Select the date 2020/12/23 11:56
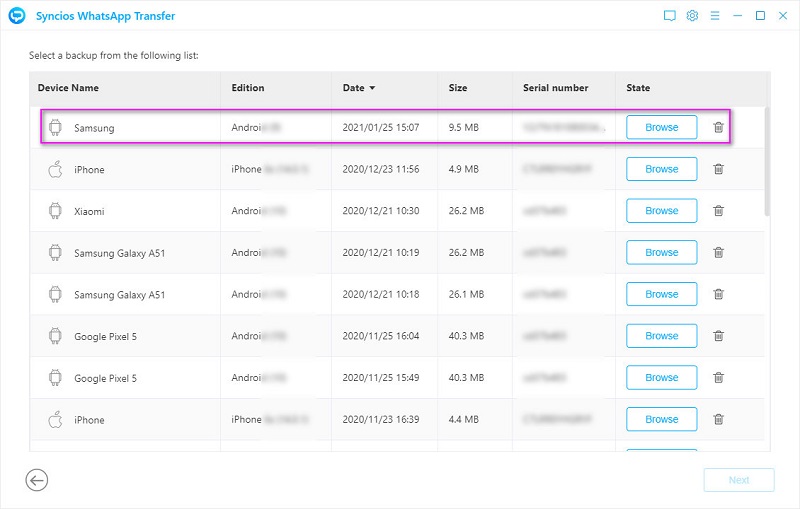Viewport: 800px width, 509px height. coord(381,169)
